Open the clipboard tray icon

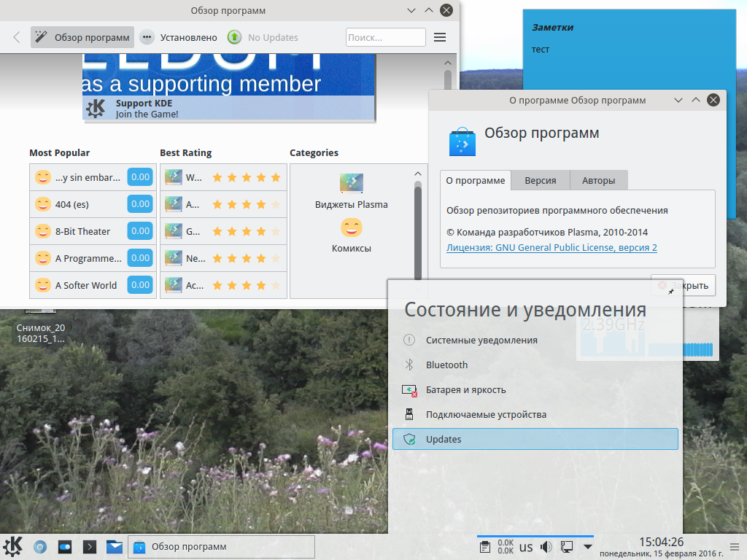(485, 547)
